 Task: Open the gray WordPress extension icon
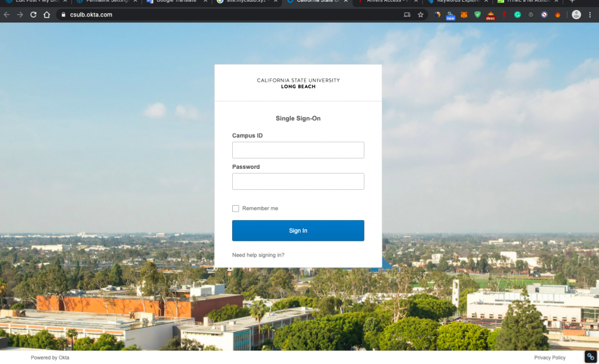tap(531, 15)
